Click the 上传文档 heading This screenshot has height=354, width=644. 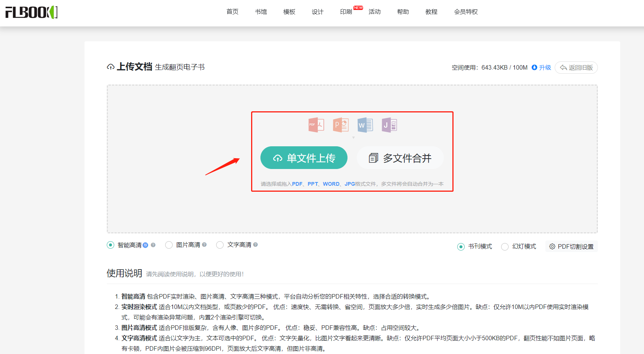[134, 67]
